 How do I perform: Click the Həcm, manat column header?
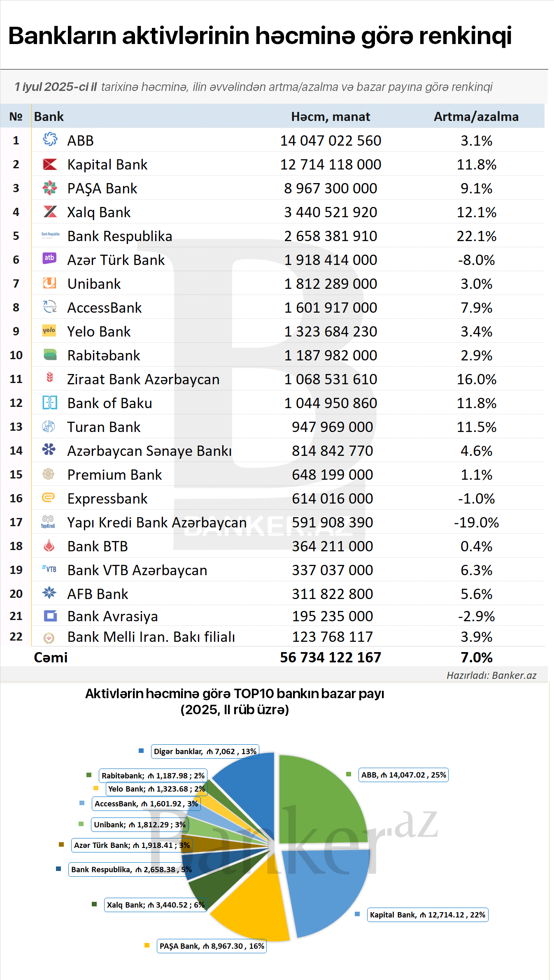[331, 117]
